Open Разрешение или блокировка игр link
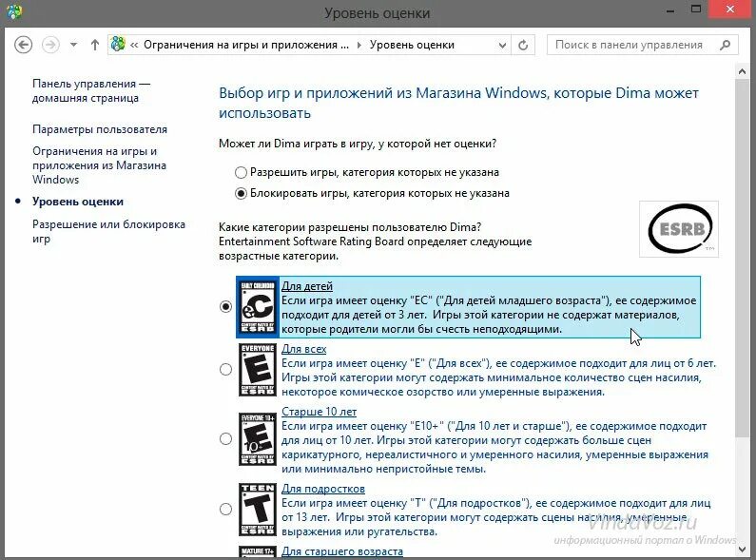Image resolution: width=756 pixels, height=560 pixels. (x=108, y=231)
